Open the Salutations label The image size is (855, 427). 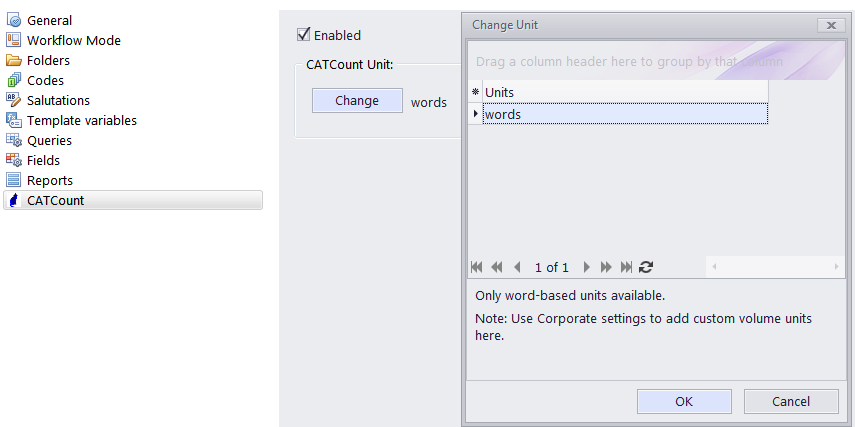58,100
